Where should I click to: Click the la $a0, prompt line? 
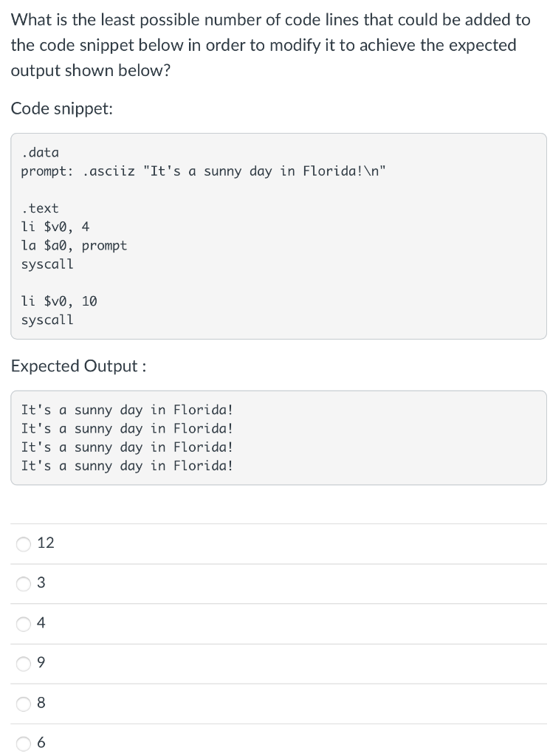click(74, 245)
